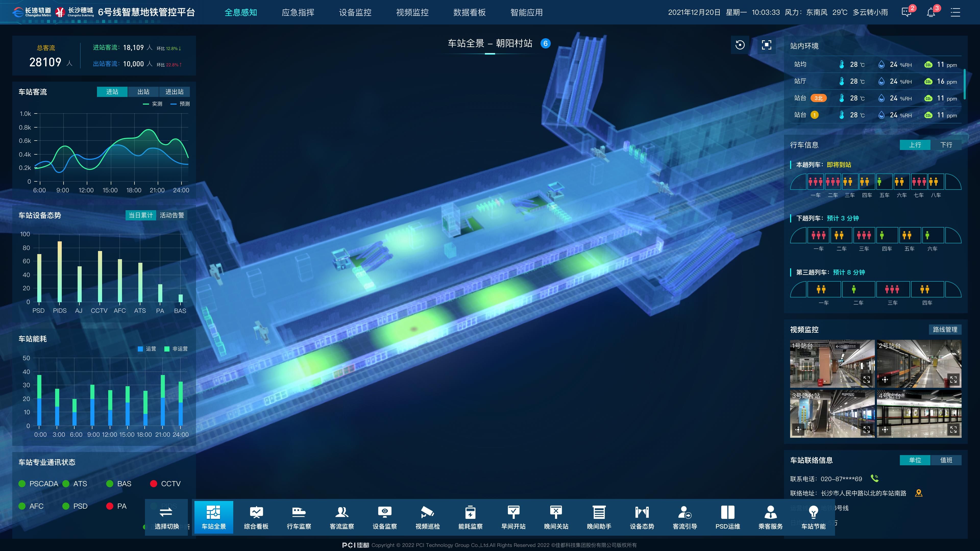This screenshot has height=551, width=980.
Task: Open the hamburger menu at top right
Action: point(955,12)
